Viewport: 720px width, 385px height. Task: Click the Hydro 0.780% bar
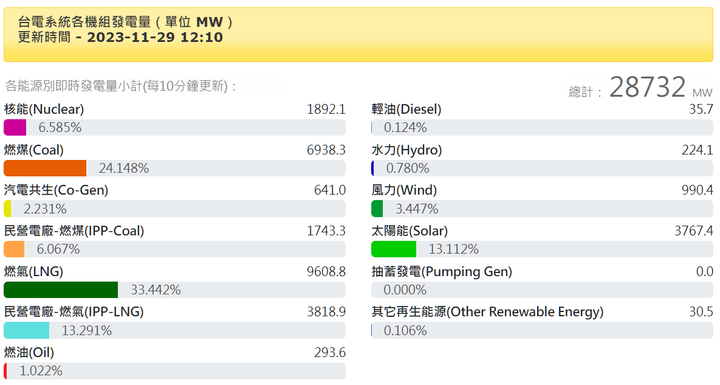[542, 168]
